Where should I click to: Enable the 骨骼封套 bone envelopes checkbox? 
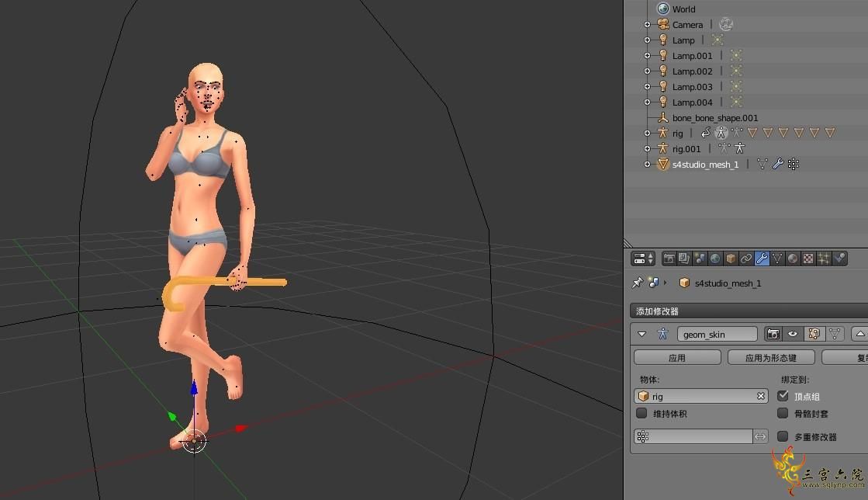pos(783,413)
